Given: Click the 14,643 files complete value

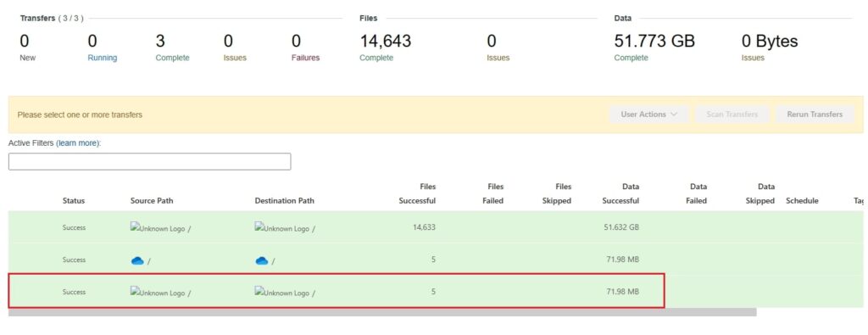Looking at the screenshot, I should point(386,42).
